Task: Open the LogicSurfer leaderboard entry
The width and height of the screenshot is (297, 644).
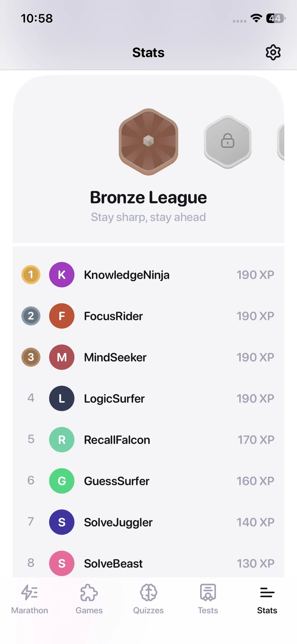Action: 148,398
